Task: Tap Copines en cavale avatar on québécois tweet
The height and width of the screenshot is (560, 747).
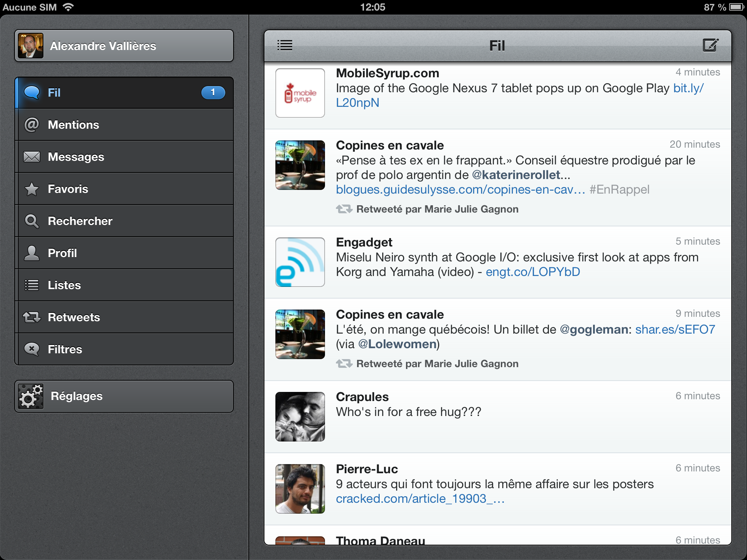Action: 300,334
